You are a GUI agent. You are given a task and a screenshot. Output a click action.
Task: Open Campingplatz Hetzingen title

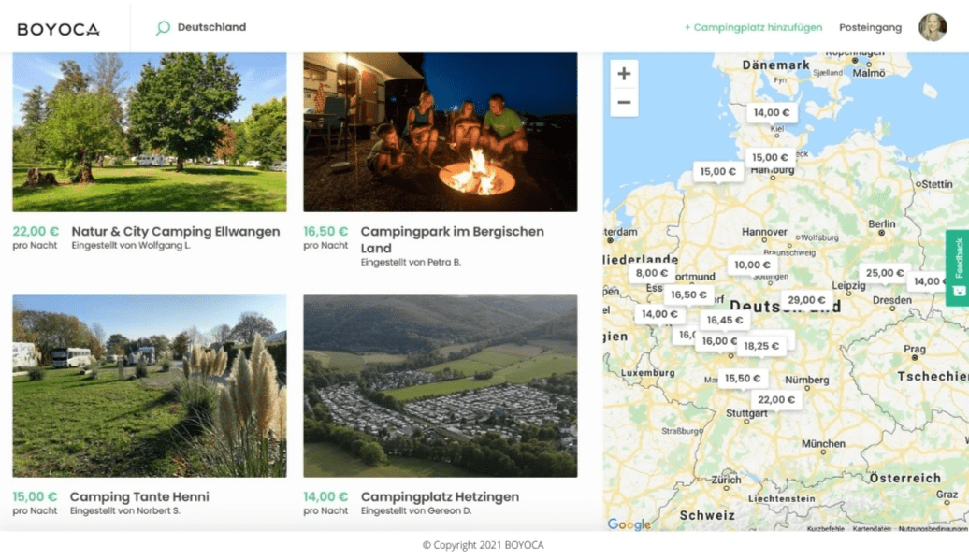coord(440,496)
